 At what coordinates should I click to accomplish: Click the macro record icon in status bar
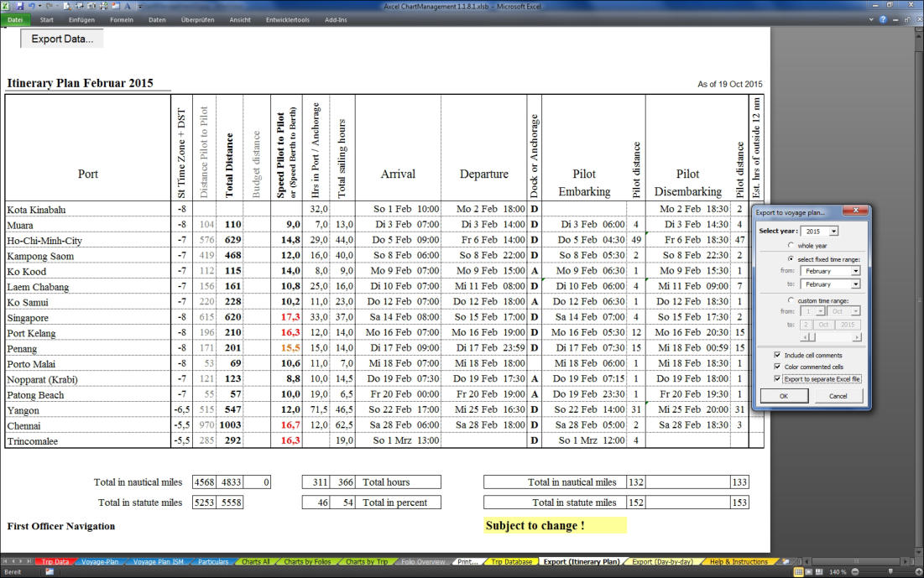coord(50,571)
